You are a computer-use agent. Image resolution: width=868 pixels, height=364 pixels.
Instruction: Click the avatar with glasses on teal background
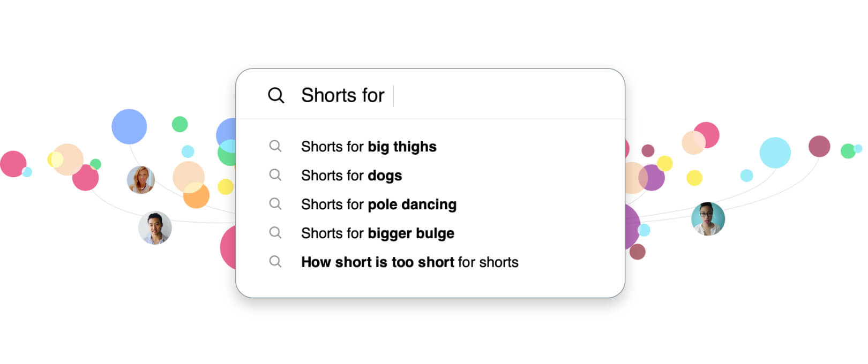coord(708,219)
